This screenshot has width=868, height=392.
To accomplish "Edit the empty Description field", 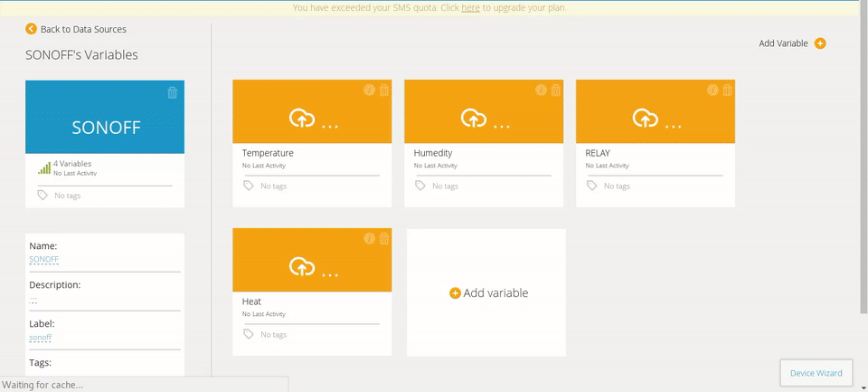I will [33, 300].
